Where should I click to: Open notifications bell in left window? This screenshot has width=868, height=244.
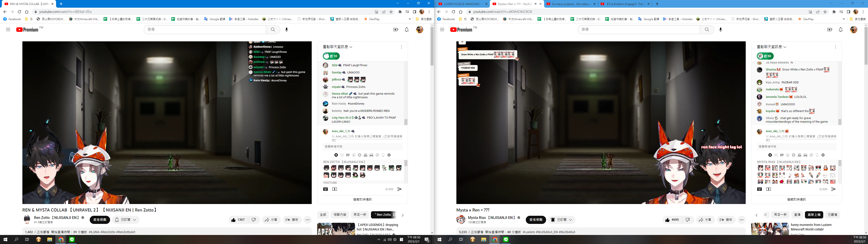tap(406, 30)
